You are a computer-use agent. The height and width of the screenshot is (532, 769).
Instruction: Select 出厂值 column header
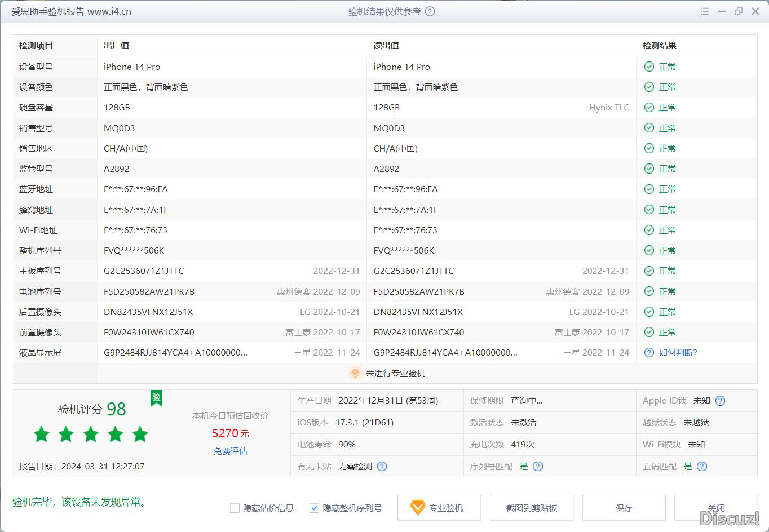117,46
